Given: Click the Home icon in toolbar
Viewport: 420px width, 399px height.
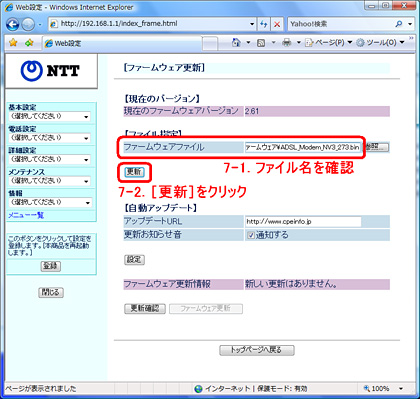Looking at the screenshot, I should pyautogui.click(x=236, y=43).
